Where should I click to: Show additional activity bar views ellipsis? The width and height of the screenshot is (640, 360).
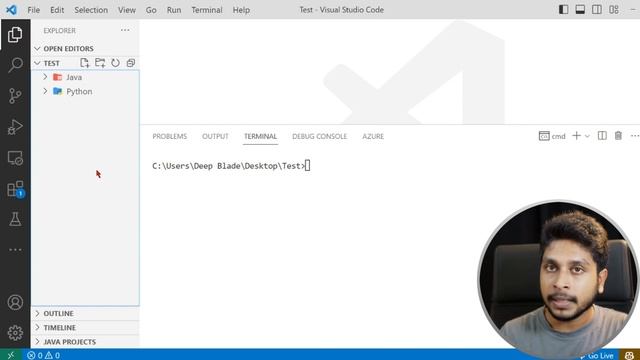(15, 249)
